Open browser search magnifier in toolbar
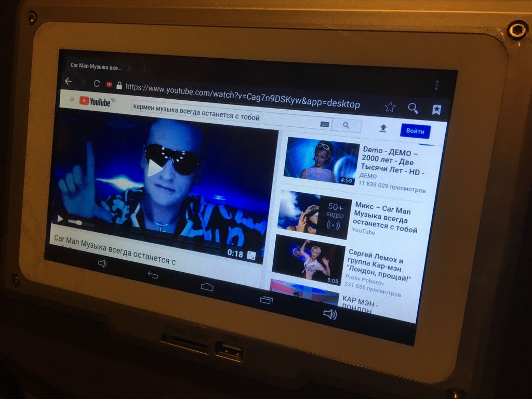The height and width of the screenshot is (399, 532). (x=413, y=109)
